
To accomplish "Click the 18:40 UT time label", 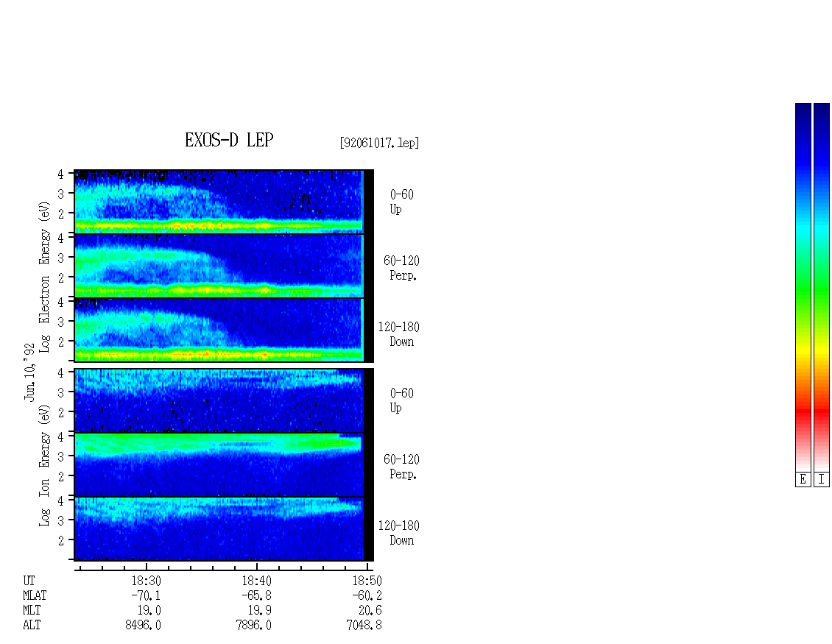I will 256,581.
